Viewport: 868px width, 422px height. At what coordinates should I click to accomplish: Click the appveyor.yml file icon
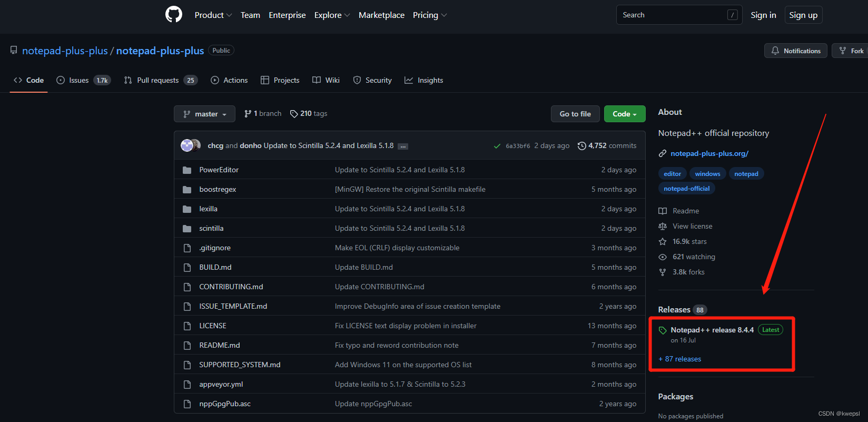pos(187,384)
